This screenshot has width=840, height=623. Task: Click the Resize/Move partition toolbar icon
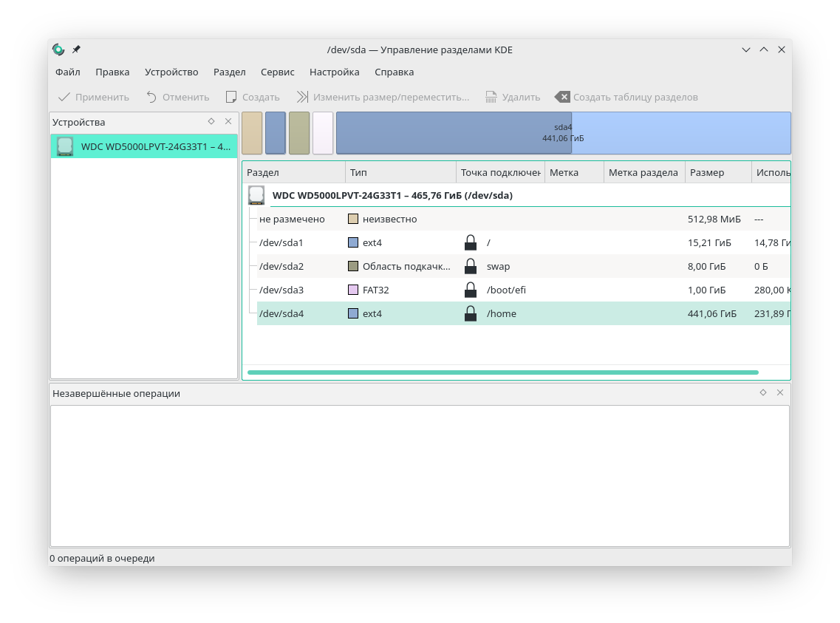pos(302,97)
